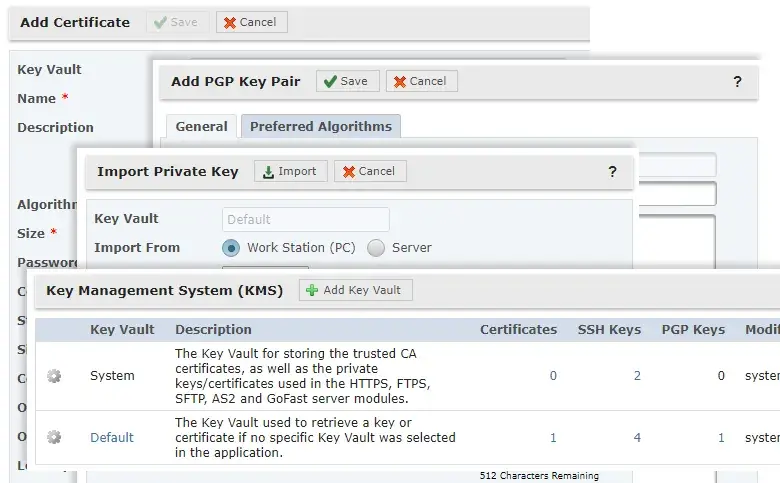The width and height of the screenshot is (780, 483).
Task: Cancel the Add Certificate dialog
Action: tap(251, 22)
